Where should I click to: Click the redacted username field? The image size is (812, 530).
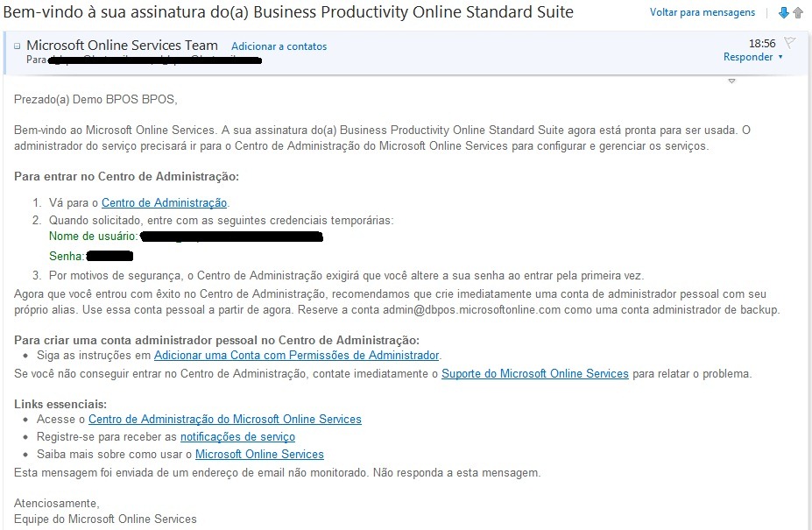[231, 237]
